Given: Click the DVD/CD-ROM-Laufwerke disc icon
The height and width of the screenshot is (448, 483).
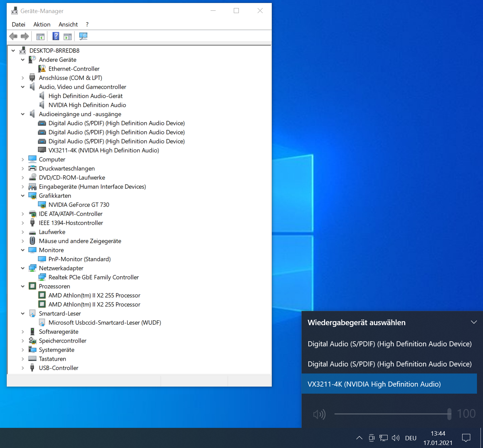Looking at the screenshot, I should (x=33, y=178).
